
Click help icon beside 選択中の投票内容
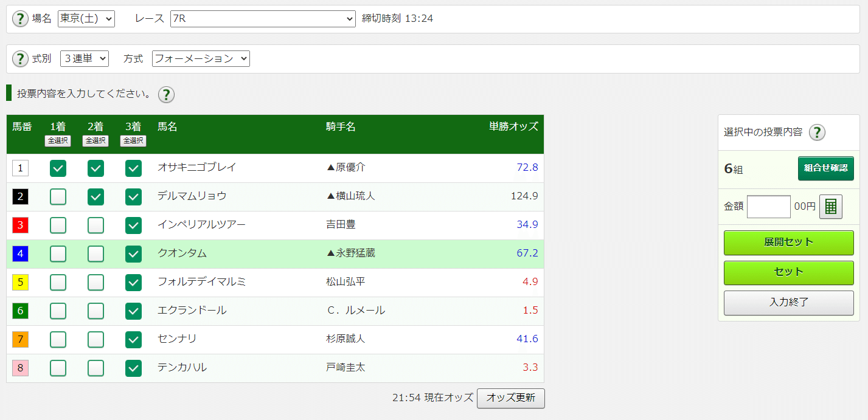[817, 132]
